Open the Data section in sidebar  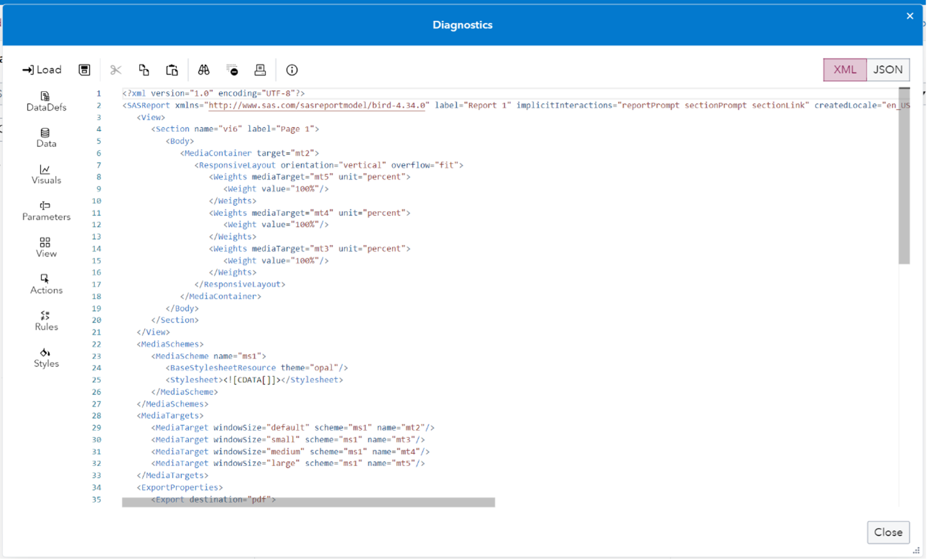(x=46, y=138)
